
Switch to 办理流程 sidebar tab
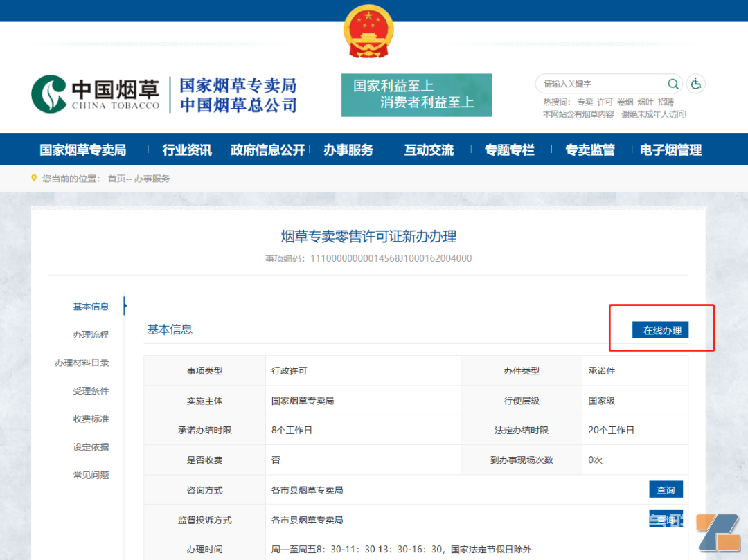point(91,334)
